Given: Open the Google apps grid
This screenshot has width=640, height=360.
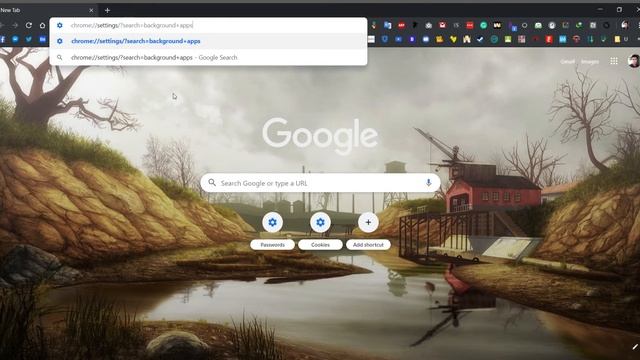Looking at the screenshot, I should tap(614, 61).
